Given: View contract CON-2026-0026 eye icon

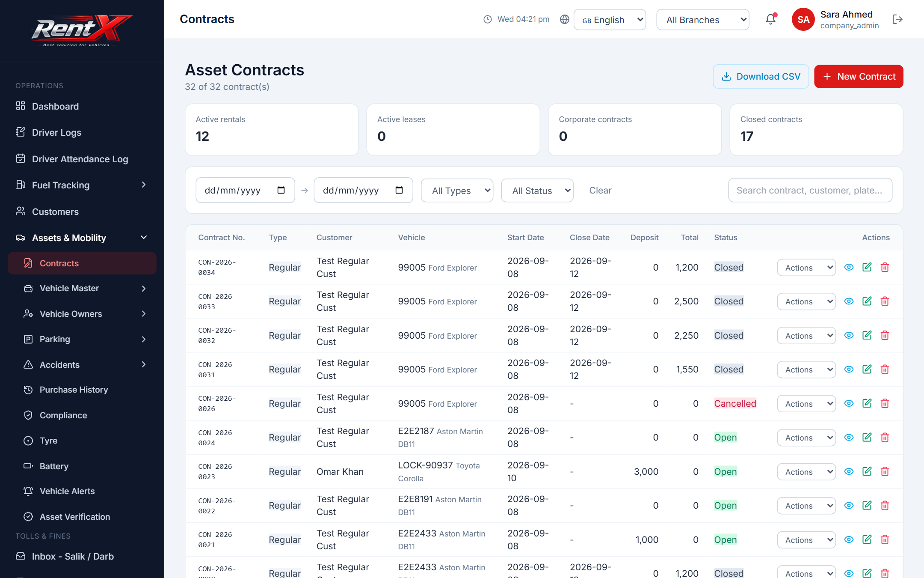Looking at the screenshot, I should (849, 403).
